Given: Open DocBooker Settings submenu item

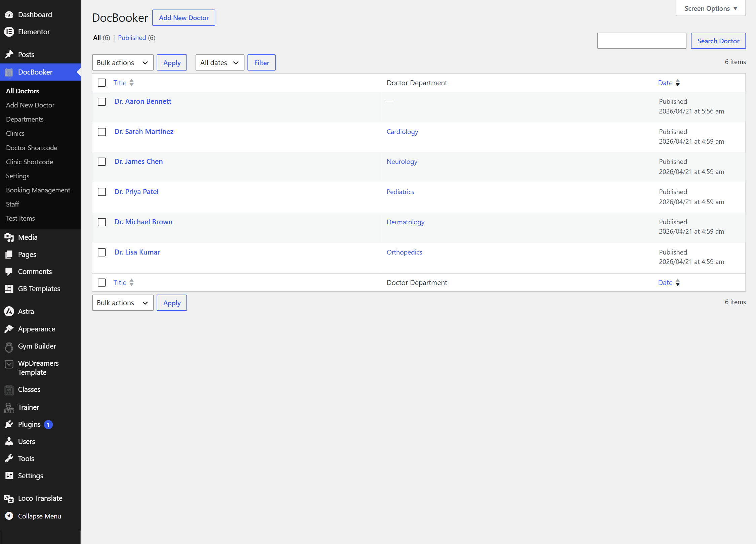Looking at the screenshot, I should pos(17,176).
